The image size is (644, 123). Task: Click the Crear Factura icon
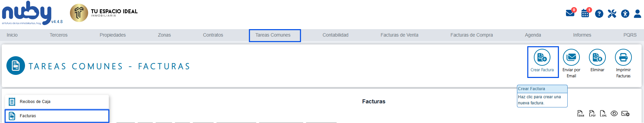tap(542, 58)
